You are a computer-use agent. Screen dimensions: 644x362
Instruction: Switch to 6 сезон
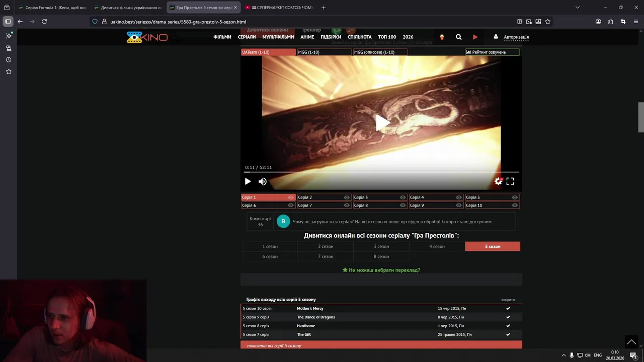coord(270,256)
